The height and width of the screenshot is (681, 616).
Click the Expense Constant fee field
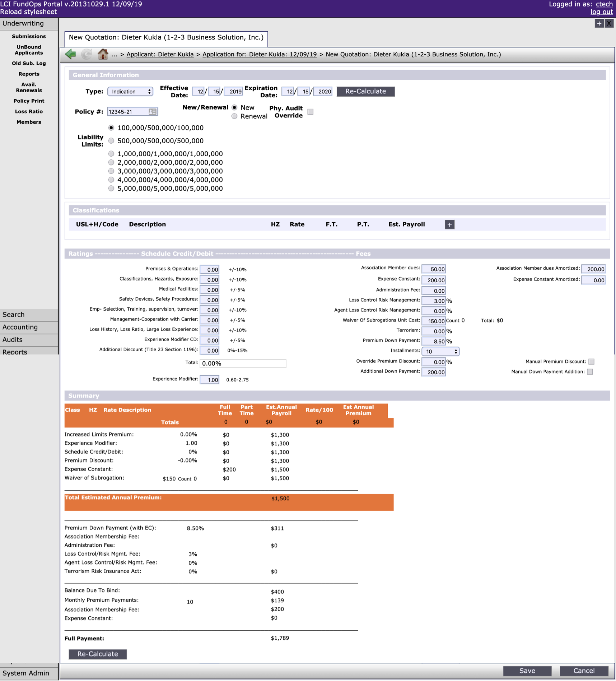pyautogui.click(x=434, y=280)
